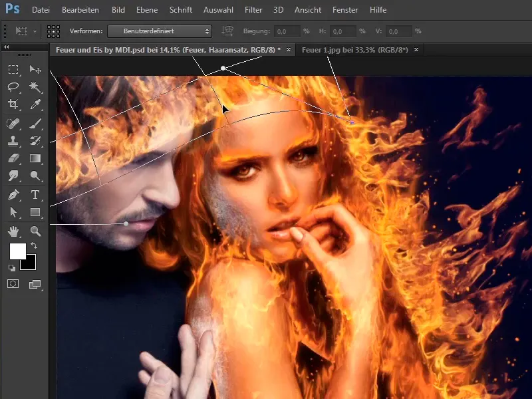The width and height of the screenshot is (532, 399).
Task: Select the Clone Stamp tool
Action: pos(13,141)
